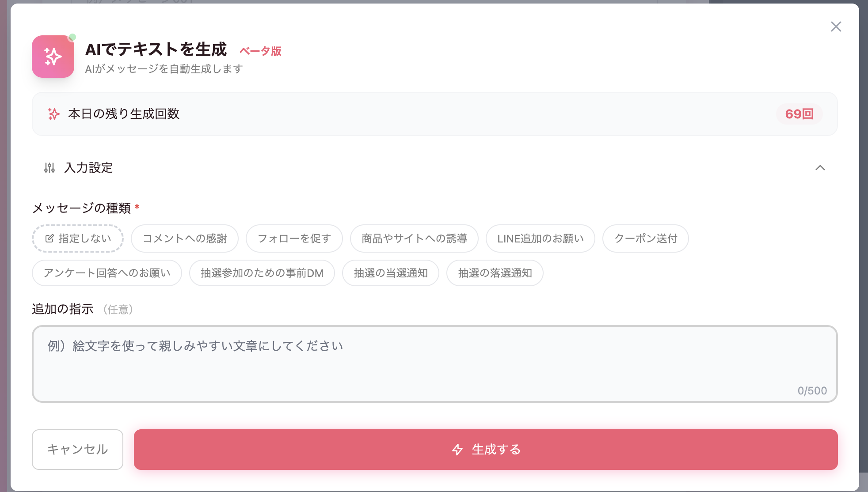Click the edit pencil icon in 指定しない
Viewport: 868px width, 492px height.
click(49, 238)
